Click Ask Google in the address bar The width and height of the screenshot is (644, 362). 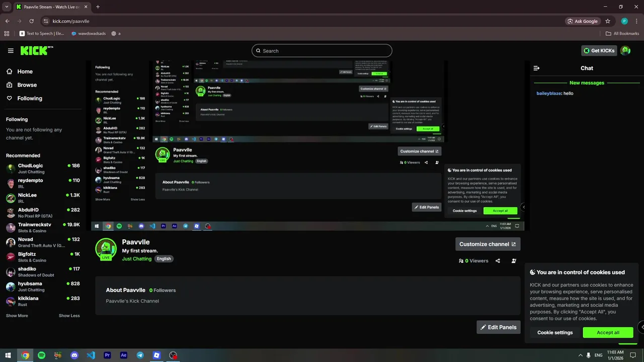pos(583,21)
